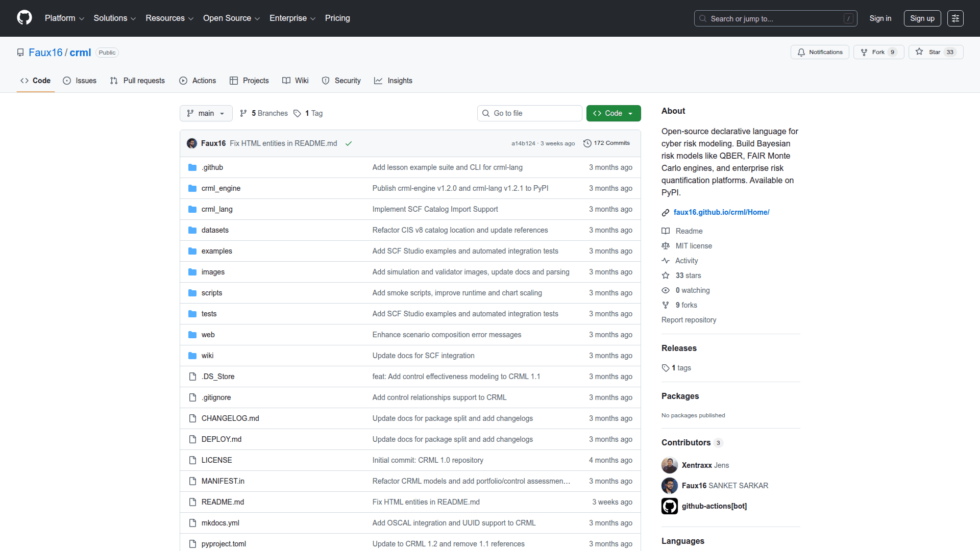Click the GitHub Octocat logo
This screenshot has width=980, height=551.
[x=24, y=18]
